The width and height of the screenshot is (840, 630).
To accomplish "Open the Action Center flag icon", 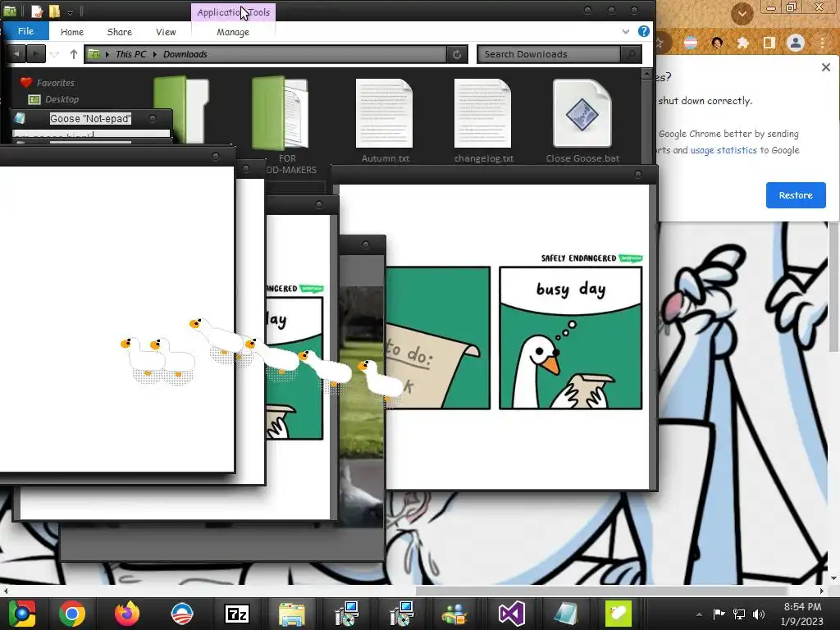I will (x=719, y=614).
